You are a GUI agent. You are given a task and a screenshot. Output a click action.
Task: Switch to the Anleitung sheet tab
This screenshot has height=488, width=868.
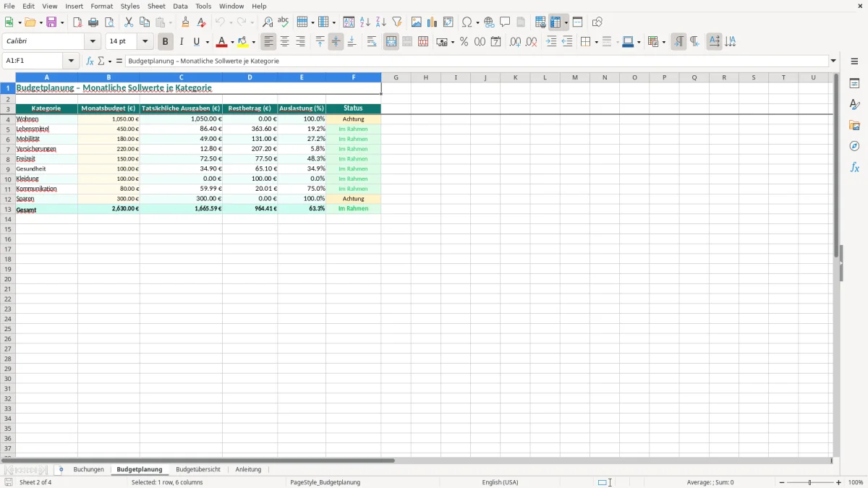[x=248, y=469]
